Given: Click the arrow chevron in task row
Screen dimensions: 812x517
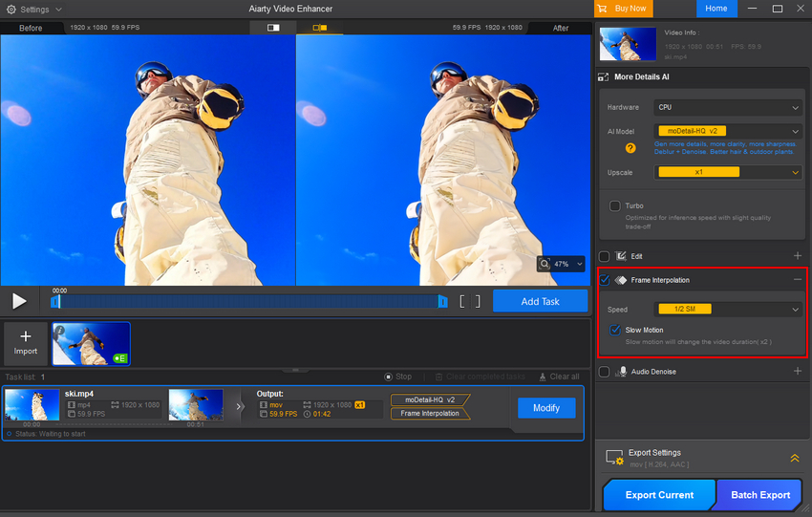Looking at the screenshot, I should [239, 407].
